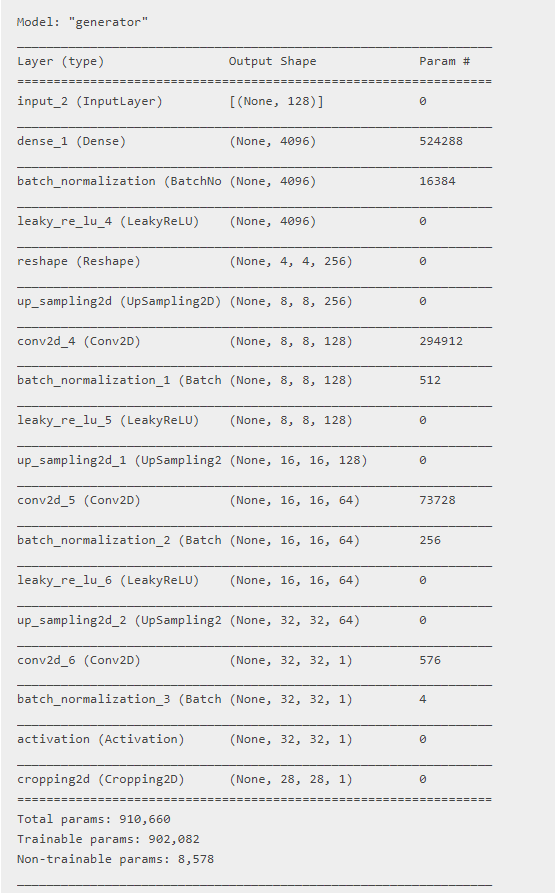Image resolution: width=555 pixels, height=893 pixels.
Task: Click the conv2d_5 (Conv2D) layer name
Action: click(x=79, y=500)
